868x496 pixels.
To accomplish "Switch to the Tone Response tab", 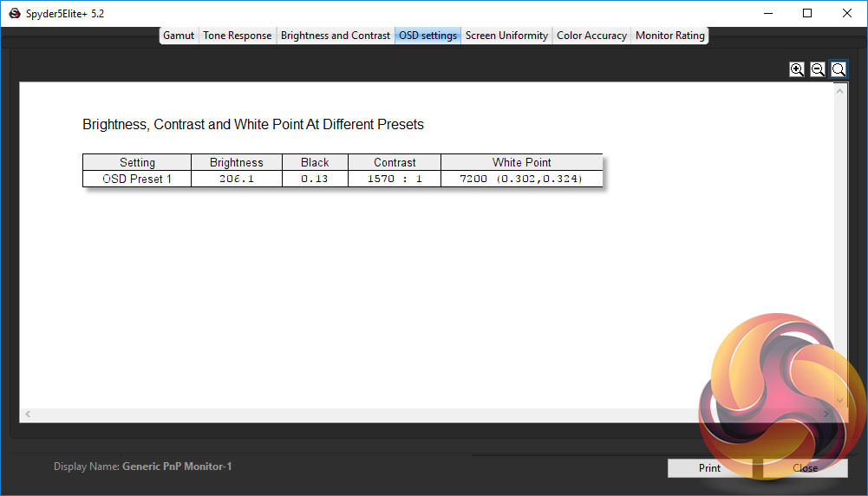I will tap(237, 36).
